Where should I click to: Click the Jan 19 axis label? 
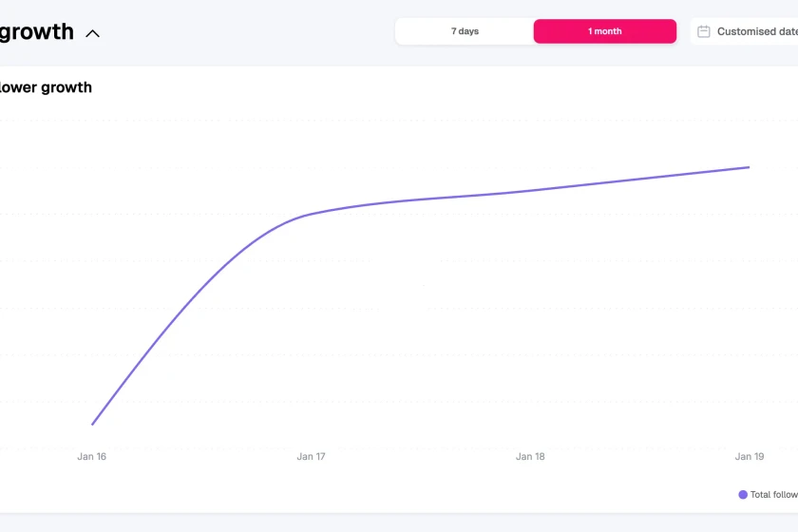click(749, 457)
